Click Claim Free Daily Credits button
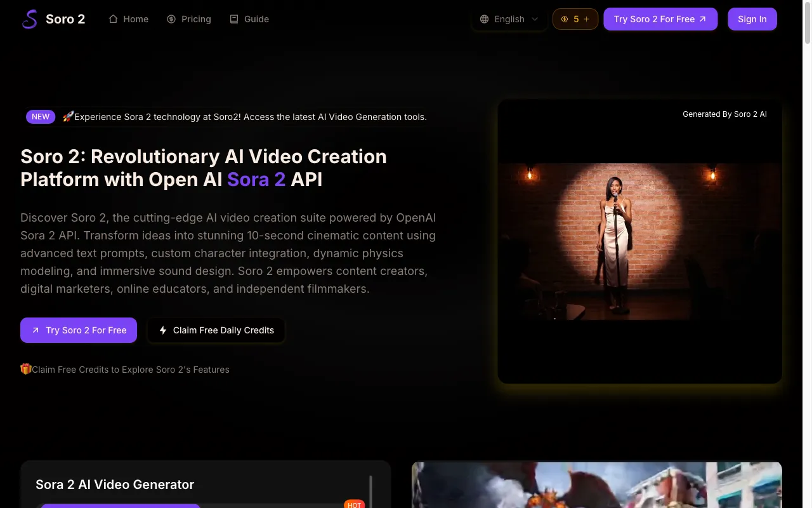Viewport: 812px width, 508px height. pyautogui.click(x=216, y=330)
